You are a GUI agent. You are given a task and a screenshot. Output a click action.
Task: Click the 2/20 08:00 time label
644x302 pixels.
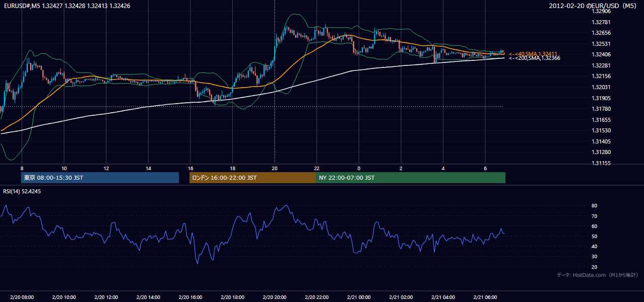(x=22, y=297)
